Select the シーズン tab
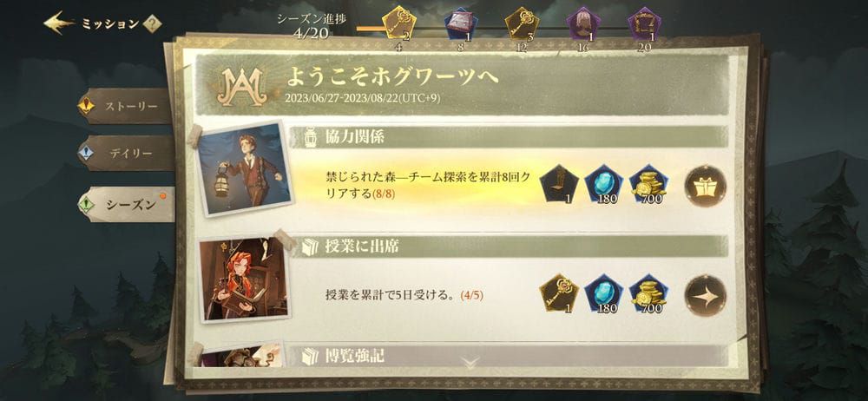Viewport: 868px width, 401px height. point(126,204)
